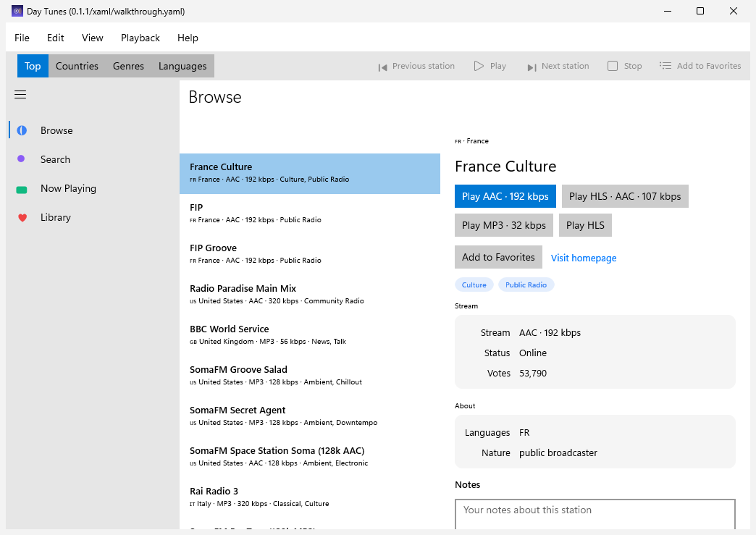The image size is (756, 535).
Task: Click the Status value Online
Action: tap(533, 353)
